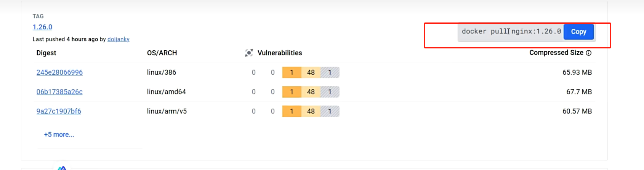
Task: Open digest 9a27c1907bf6
Action: point(59,111)
